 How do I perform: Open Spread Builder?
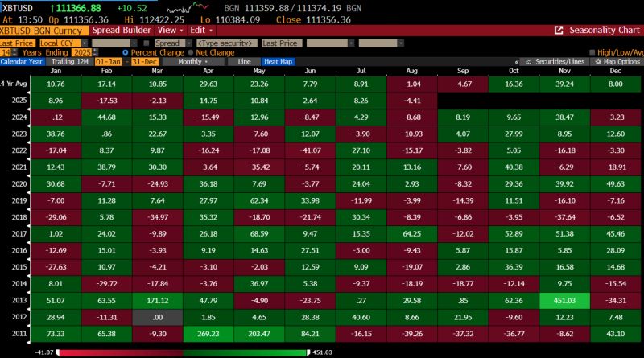[x=122, y=31]
